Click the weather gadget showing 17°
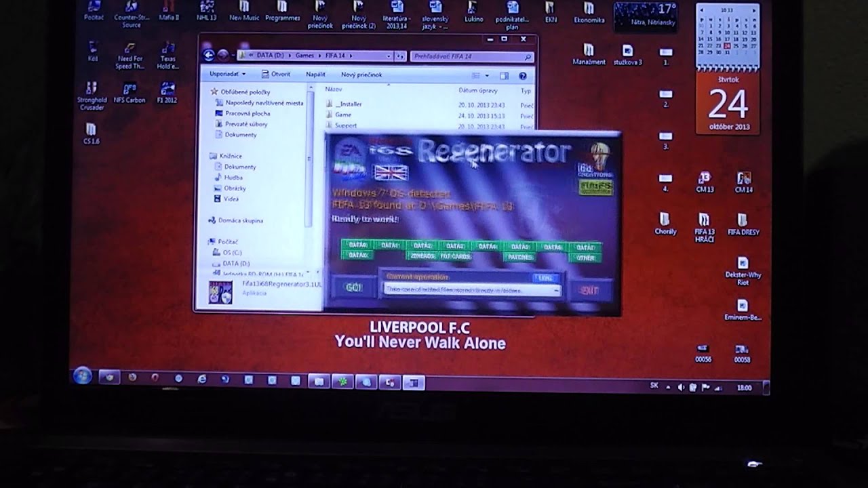The width and height of the screenshot is (868, 488). (646, 16)
